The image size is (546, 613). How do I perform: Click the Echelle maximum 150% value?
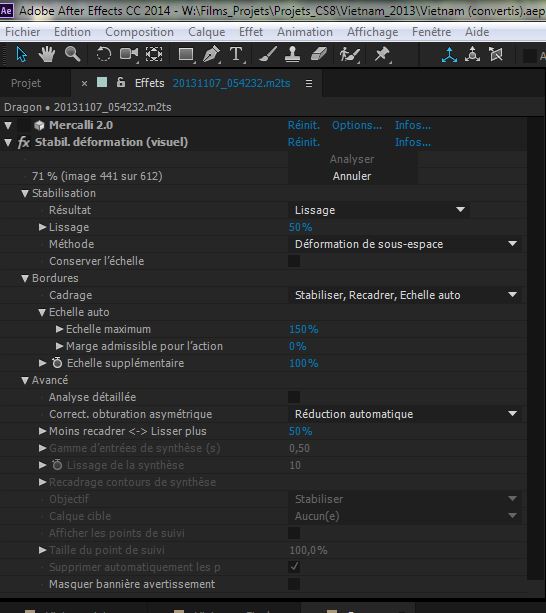click(x=303, y=329)
